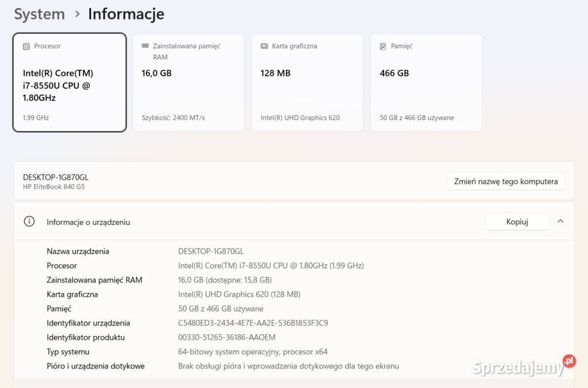Viewport: 588px width, 388px height.
Task: Click 466 GB value in storage card
Action: pyautogui.click(x=394, y=73)
